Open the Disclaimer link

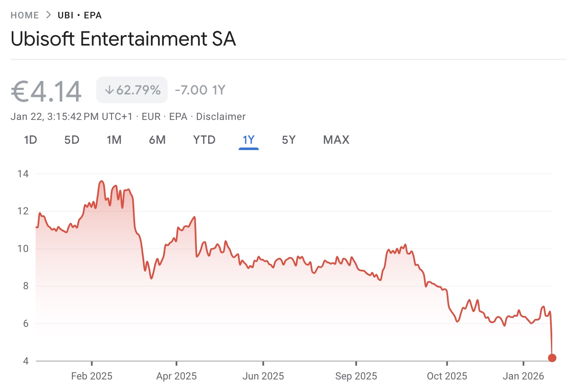(221, 117)
